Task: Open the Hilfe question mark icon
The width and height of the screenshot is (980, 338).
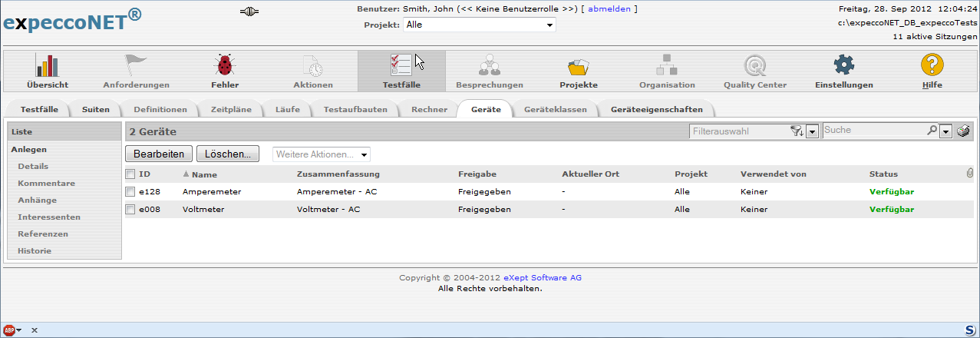Action: 932,65
